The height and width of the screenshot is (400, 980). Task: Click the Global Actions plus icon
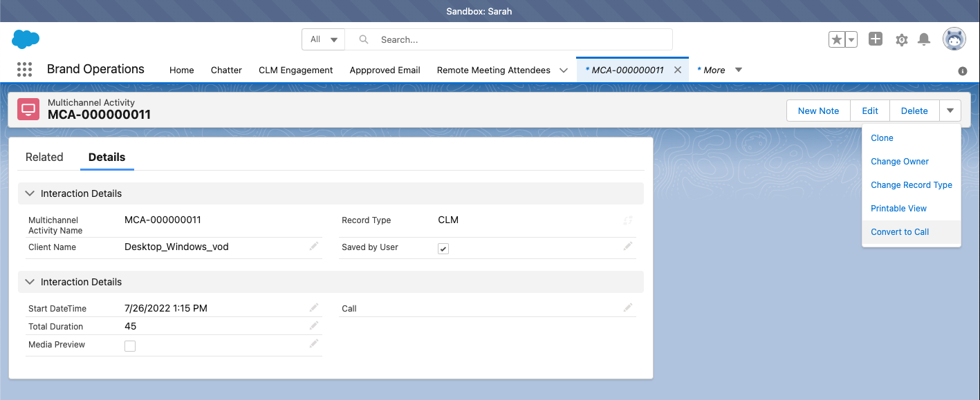click(876, 39)
